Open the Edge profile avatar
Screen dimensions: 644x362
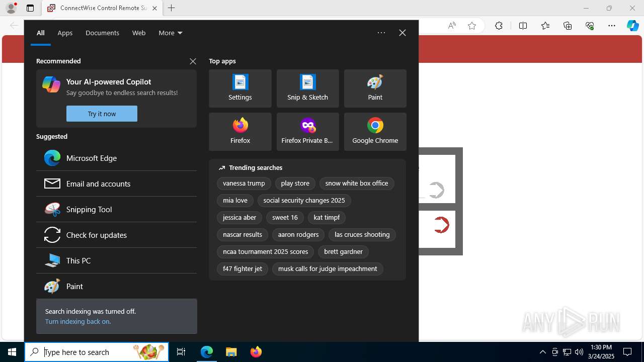pyautogui.click(x=11, y=8)
